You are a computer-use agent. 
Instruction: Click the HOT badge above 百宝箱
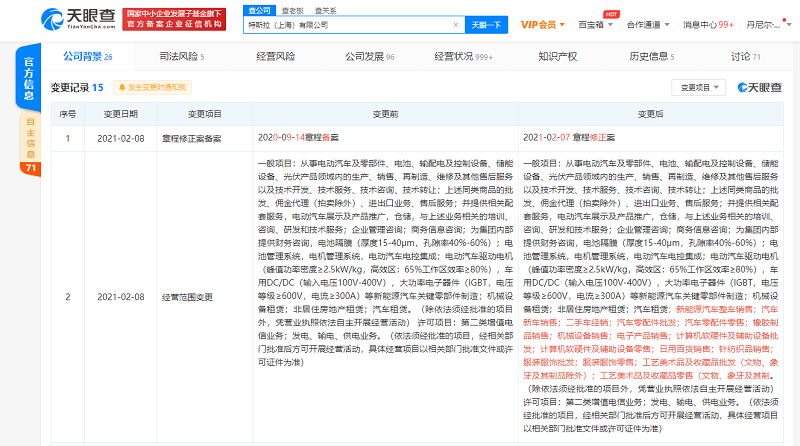click(611, 14)
